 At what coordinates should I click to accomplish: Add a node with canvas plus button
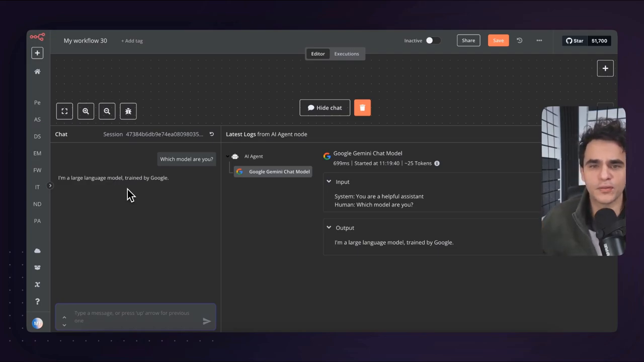605,68
